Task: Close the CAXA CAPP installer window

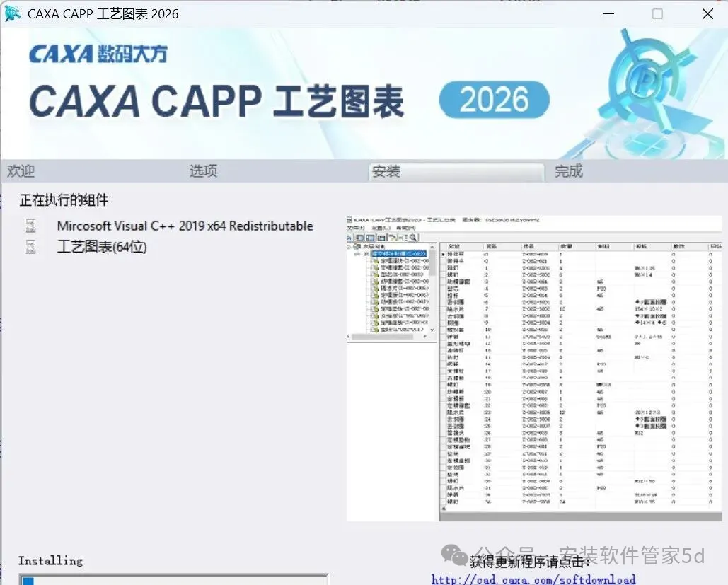Action: [707, 14]
